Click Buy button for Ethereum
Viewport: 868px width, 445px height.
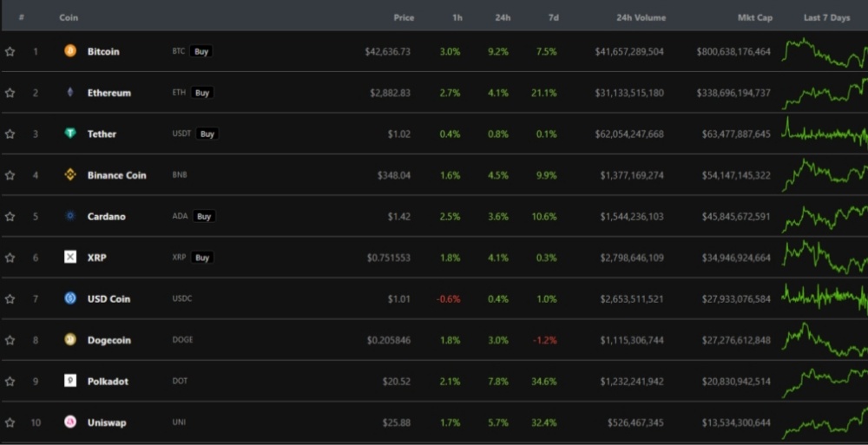(x=202, y=93)
